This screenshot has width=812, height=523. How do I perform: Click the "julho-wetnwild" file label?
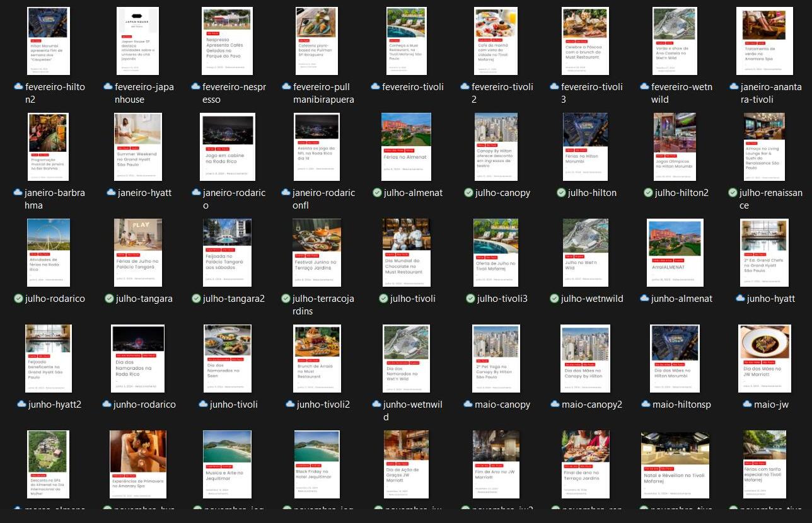tap(592, 299)
